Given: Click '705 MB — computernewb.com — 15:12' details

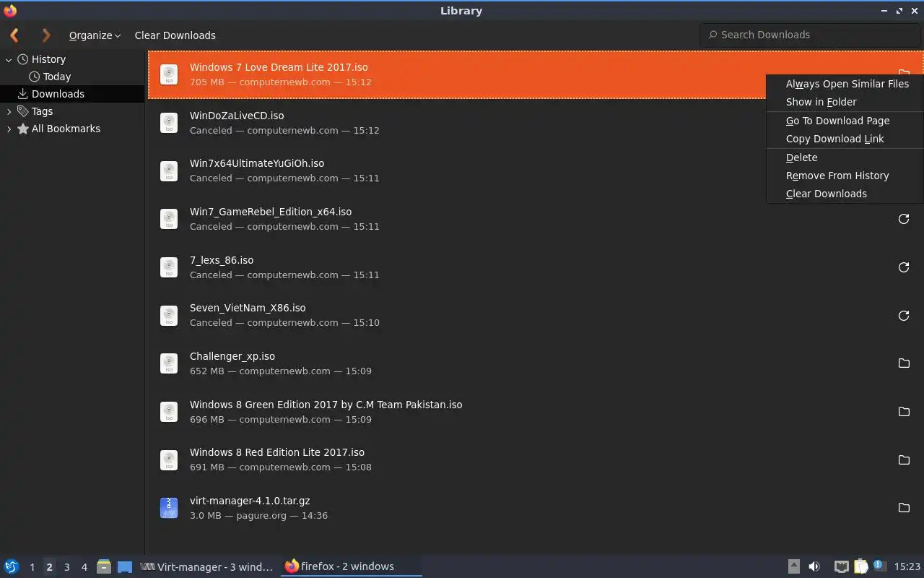Looking at the screenshot, I should [281, 82].
